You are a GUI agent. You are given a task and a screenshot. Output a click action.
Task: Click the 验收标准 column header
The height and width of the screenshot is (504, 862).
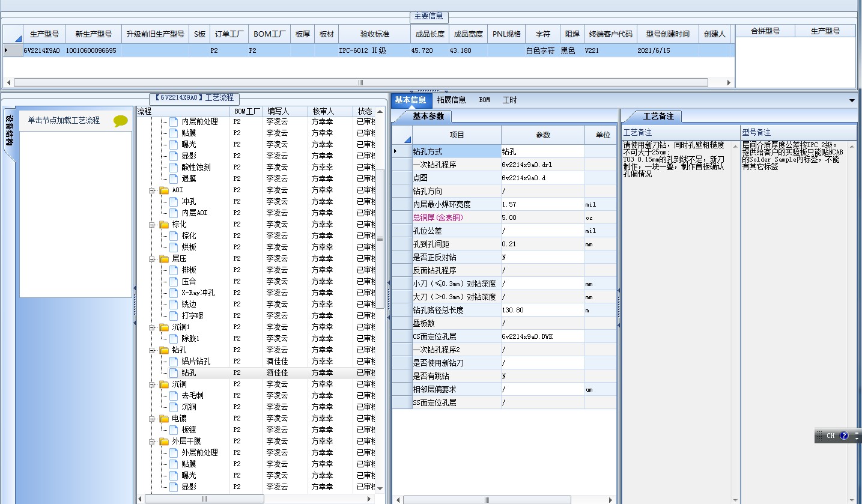coord(375,34)
